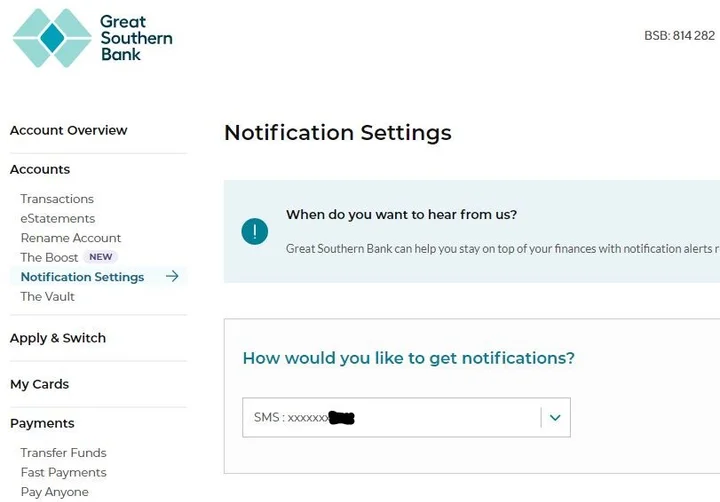720x502 pixels.
Task: Open Apply & Switch section
Action: [57, 338]
